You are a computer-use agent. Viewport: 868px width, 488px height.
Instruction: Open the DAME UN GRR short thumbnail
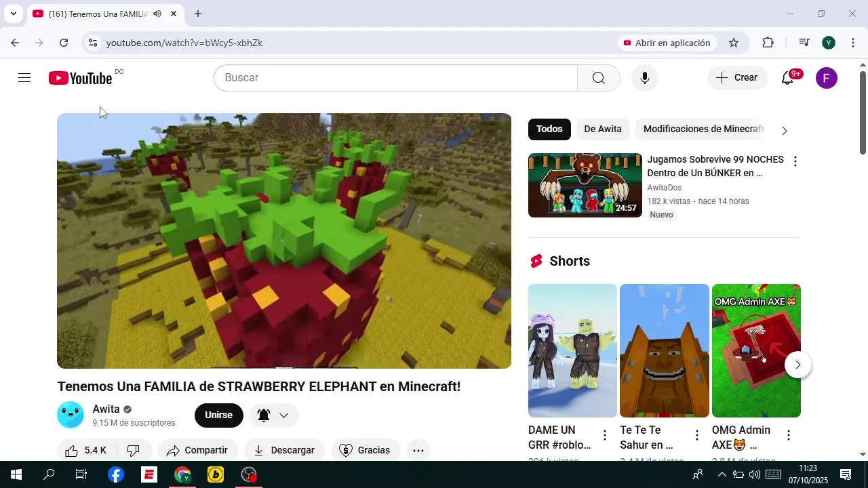572,350
